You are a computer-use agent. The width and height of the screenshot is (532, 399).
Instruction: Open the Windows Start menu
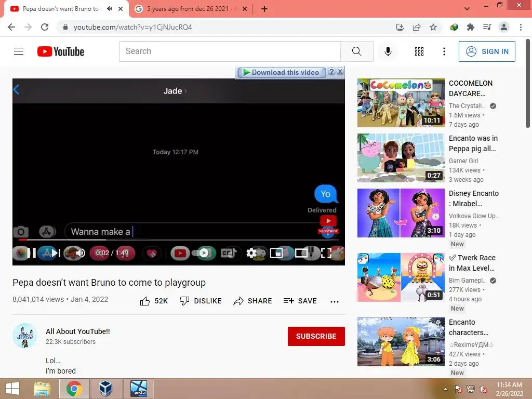coord(12,389)
